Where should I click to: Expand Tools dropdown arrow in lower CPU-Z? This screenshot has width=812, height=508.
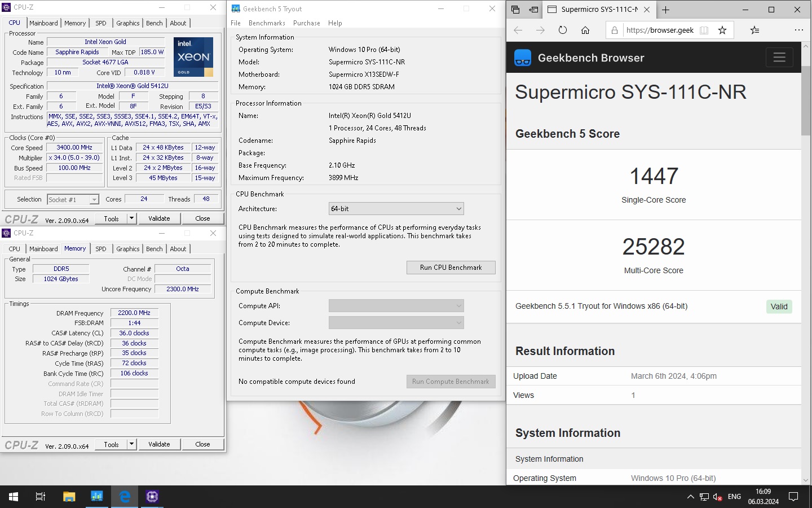coord(131,444)
